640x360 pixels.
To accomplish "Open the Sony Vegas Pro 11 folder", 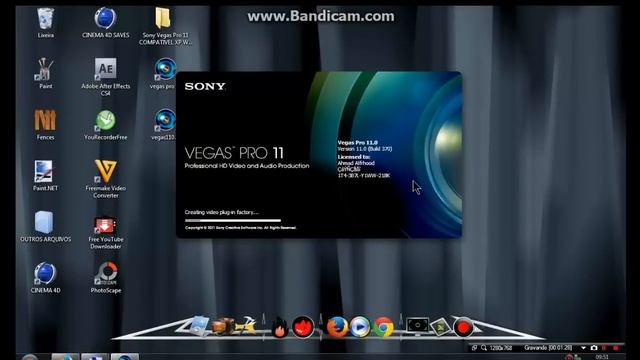I will [x=165, y=25].
